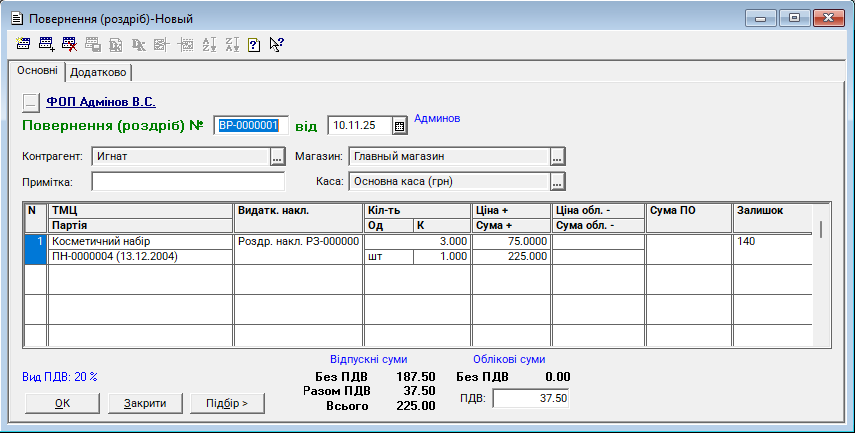The width and height of the screenshot is (855, 433).
Task: Click the sort ascending A-Z icon
Action: click(x=209, y=44)
